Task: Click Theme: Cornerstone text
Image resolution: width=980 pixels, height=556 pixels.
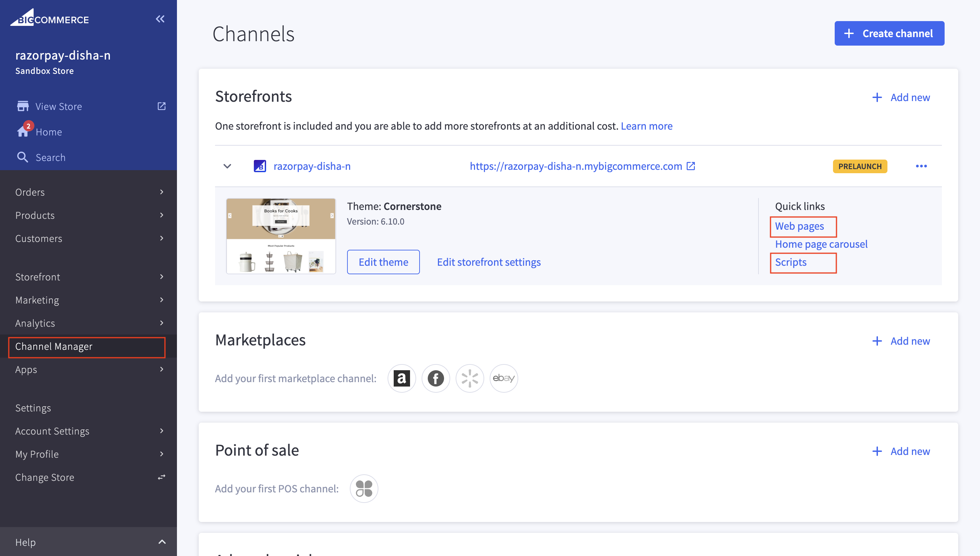Action: [394, 206]
